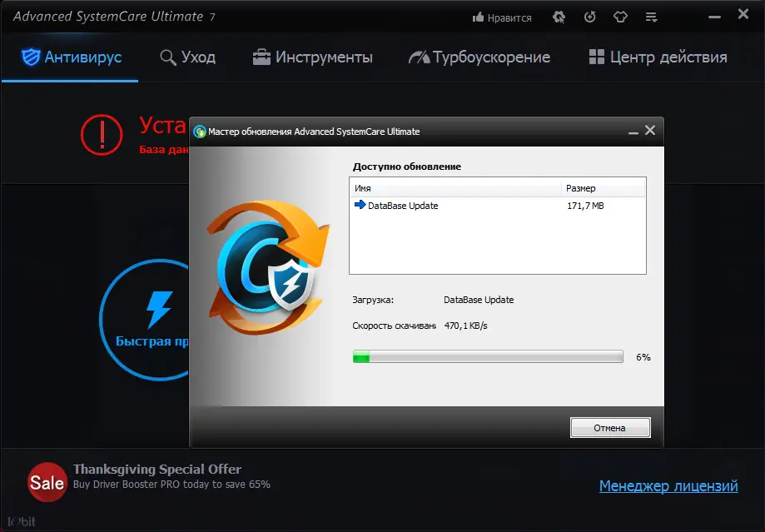
Task: Click the red Sale badge
Action: tap(47, 482)
